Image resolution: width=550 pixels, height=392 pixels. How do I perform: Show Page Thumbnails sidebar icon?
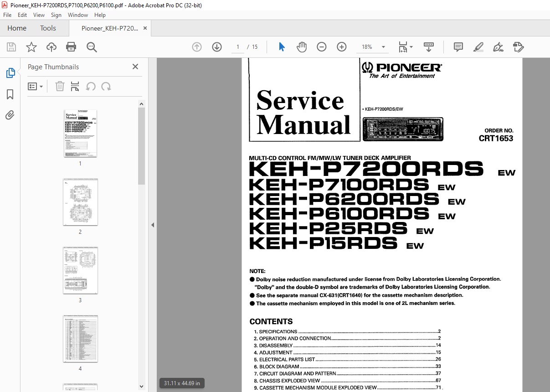point(10,73)
